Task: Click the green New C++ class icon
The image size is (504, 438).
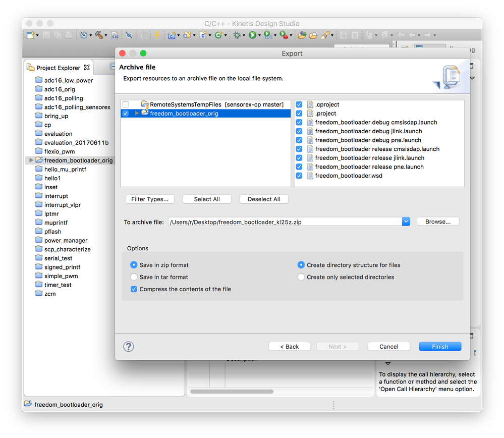Action: tap(218, 35)
